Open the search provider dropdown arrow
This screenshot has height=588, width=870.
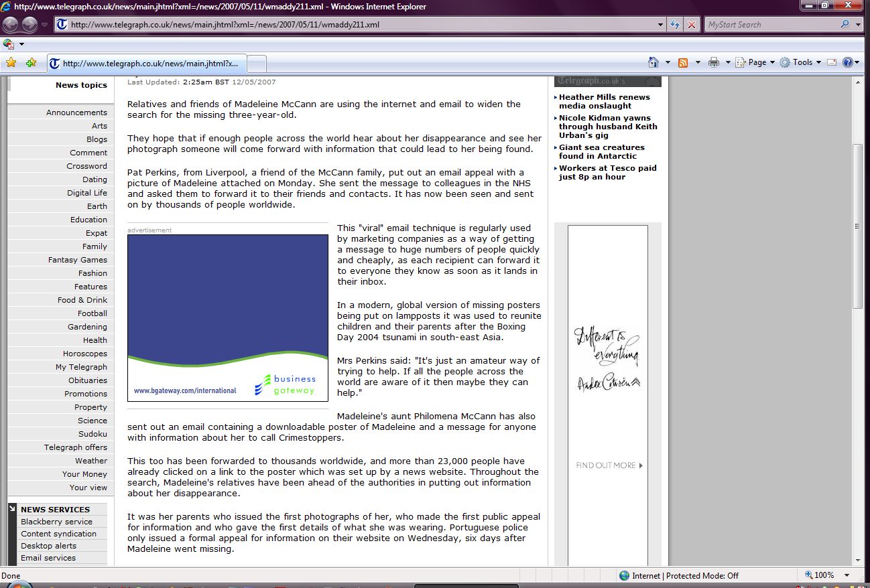pyautogui.click(x=859, y=25)
